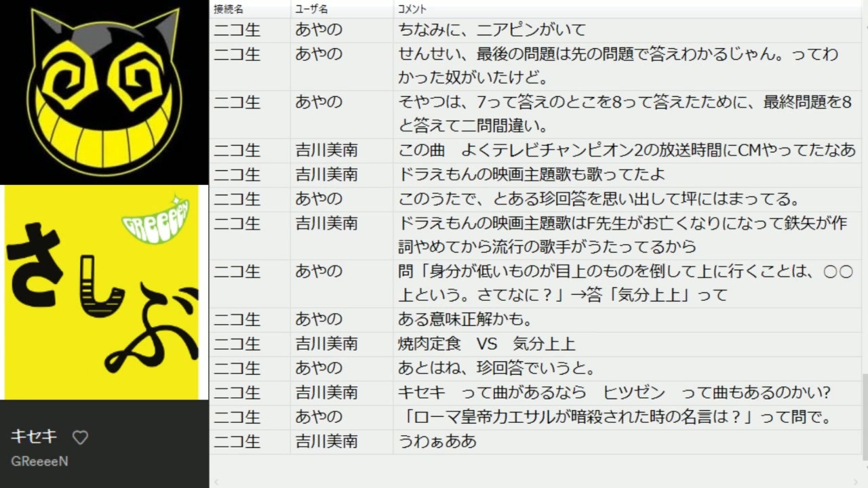This screenshot has width=868, height=488.
Task: Select comment starting 'このうたで、とある珍回答'
Action: (x=600, y=199)
